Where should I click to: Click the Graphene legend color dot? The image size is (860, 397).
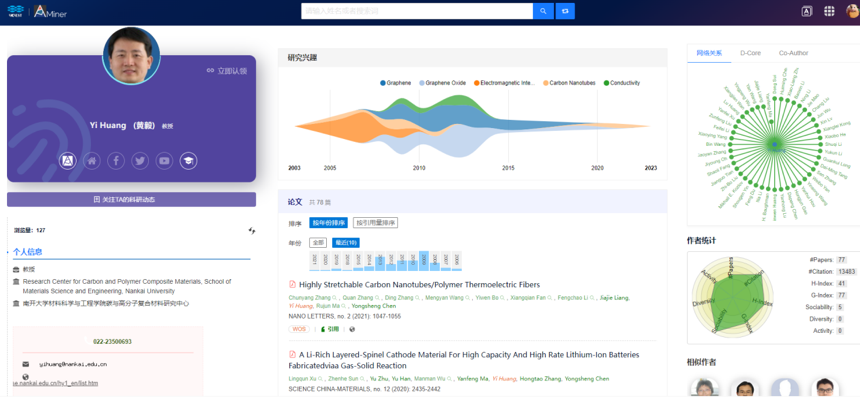383,83
